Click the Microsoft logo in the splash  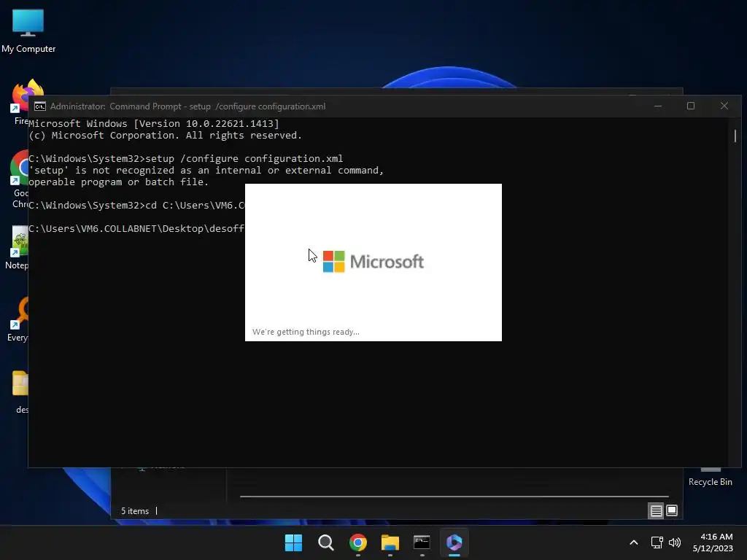[373, 262]
